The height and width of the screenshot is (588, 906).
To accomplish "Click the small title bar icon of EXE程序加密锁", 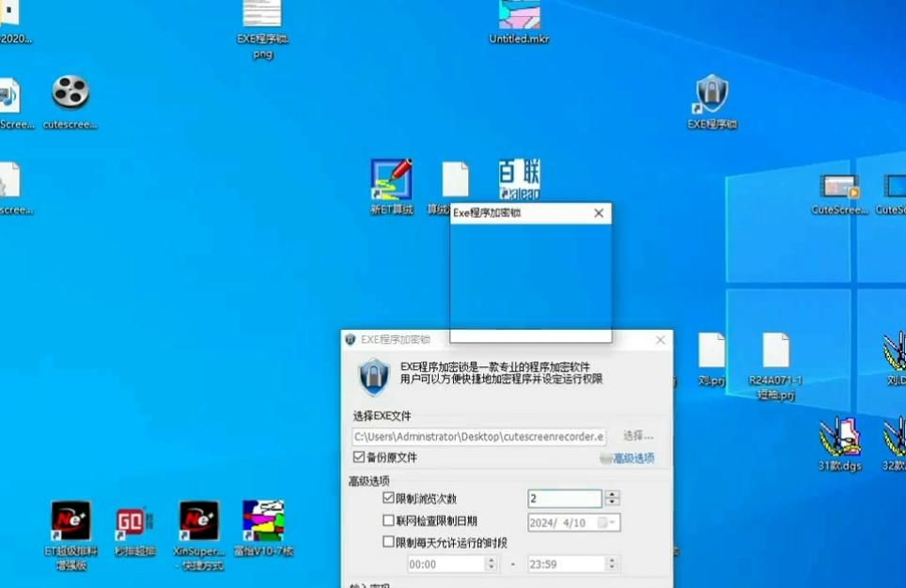I will tap(351, 339).
